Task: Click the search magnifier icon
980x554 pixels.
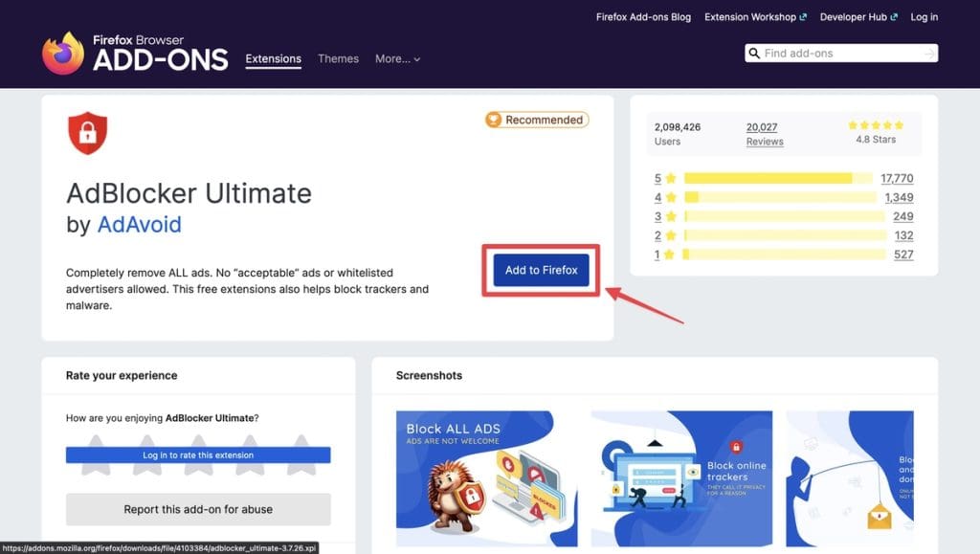Action: point(754,53)
